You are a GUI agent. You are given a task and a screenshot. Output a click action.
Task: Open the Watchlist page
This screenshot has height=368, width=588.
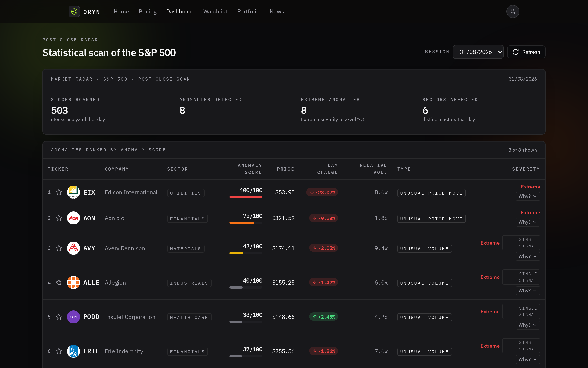coord(215,11)
